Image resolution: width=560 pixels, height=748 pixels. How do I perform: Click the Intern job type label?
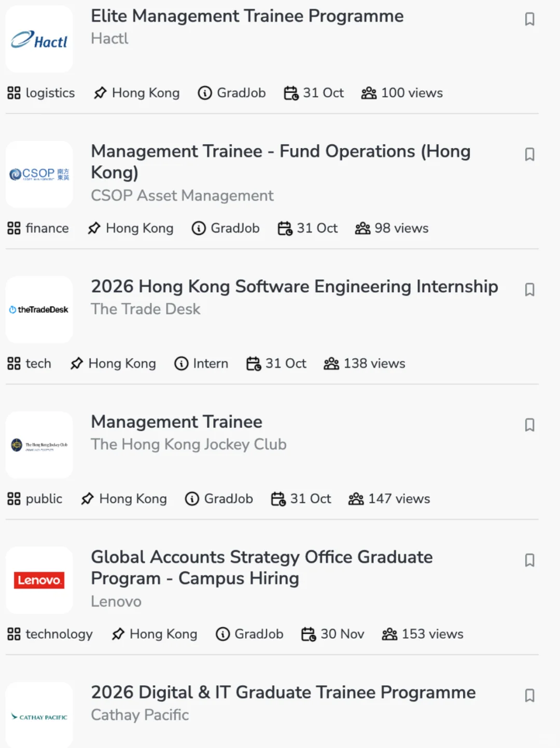point(201,363)
